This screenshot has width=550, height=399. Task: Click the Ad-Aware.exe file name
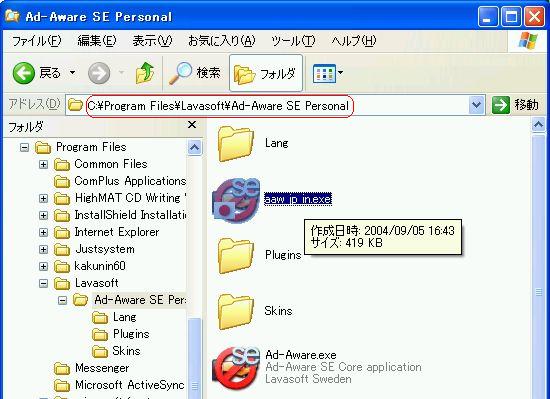coord(301,355)
